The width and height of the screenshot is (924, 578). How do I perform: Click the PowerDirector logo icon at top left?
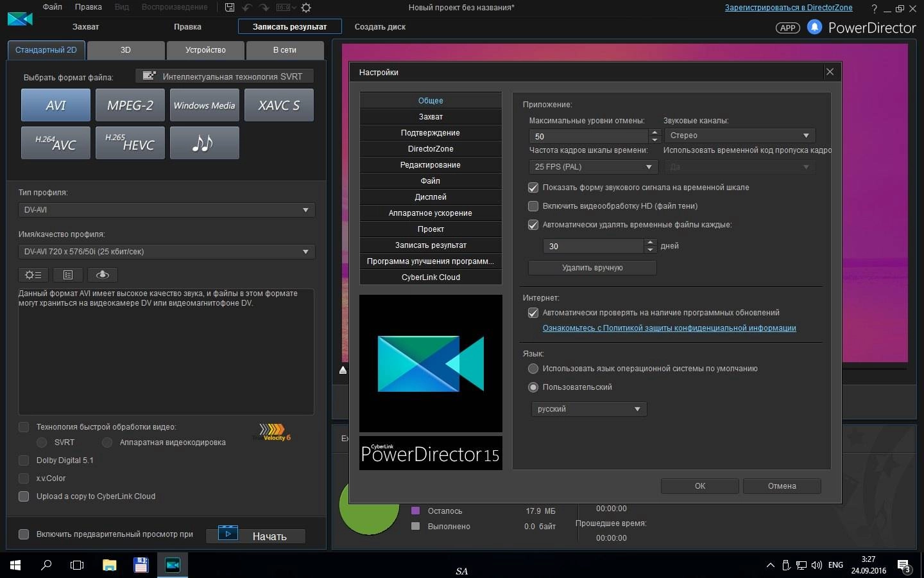coord(20,19)
